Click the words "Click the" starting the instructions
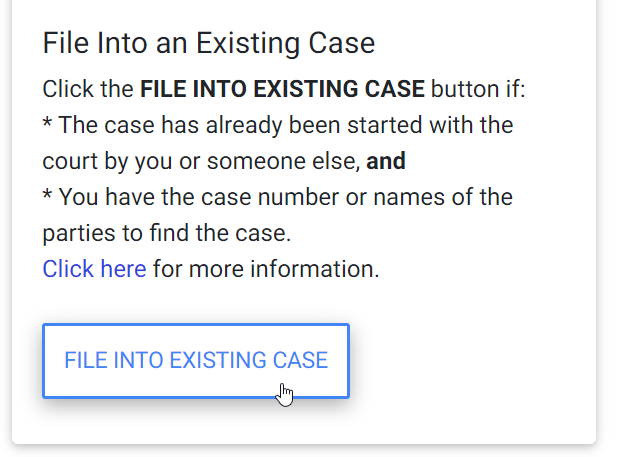Viewport: 630px width, 457px height. click(x=88, y=89)
